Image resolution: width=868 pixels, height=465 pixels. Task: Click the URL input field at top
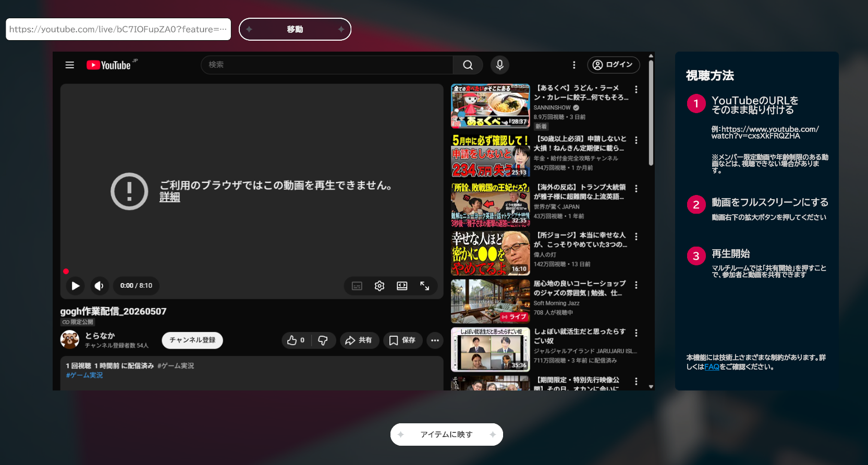tap(118, 29)
